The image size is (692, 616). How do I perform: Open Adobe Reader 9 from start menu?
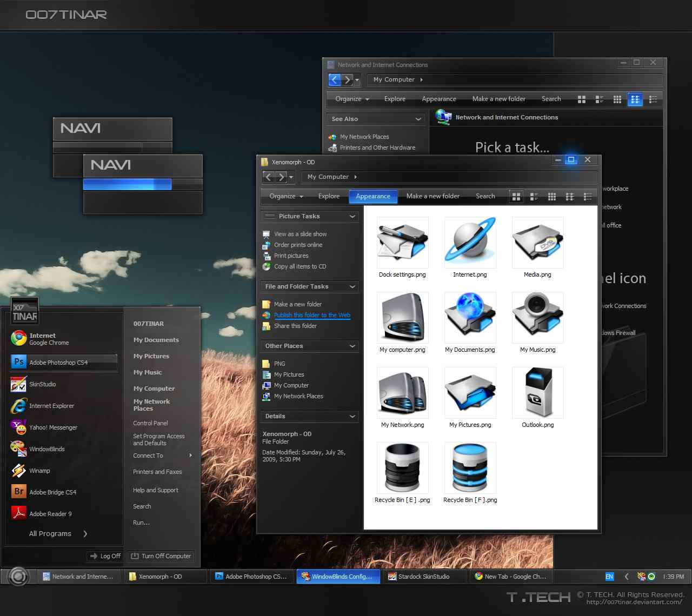42,514
